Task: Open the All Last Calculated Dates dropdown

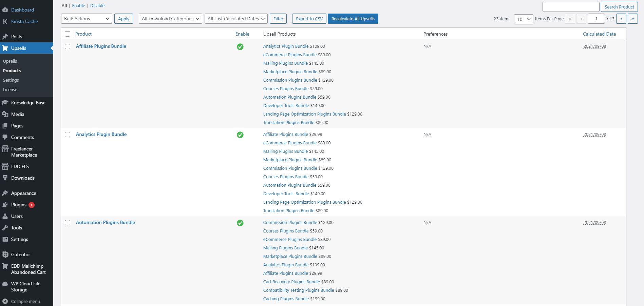Action: [236, 19]
